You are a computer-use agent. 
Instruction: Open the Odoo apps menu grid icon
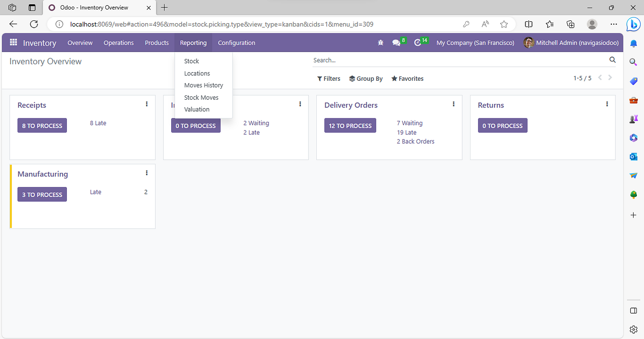click(13, 43)
